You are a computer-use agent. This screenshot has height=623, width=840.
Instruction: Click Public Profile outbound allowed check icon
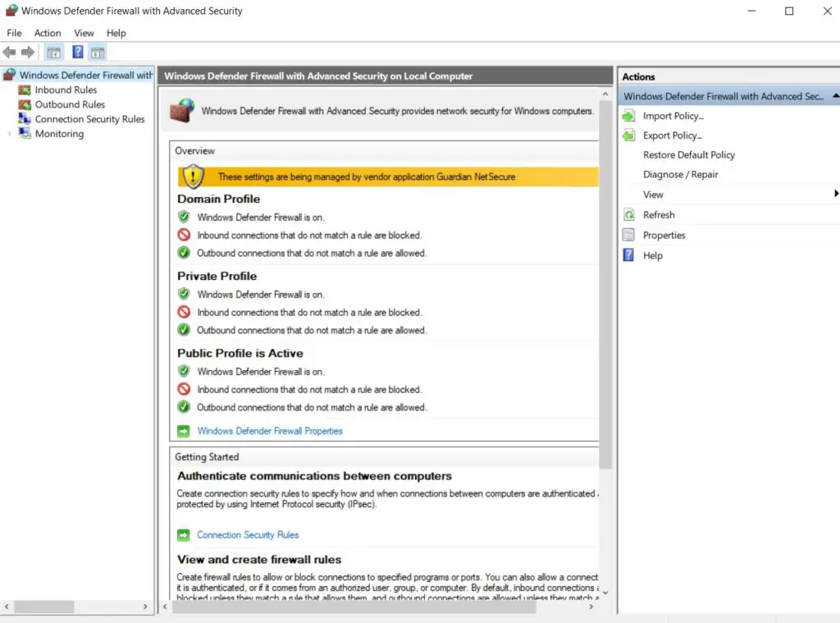coord(184,407)
